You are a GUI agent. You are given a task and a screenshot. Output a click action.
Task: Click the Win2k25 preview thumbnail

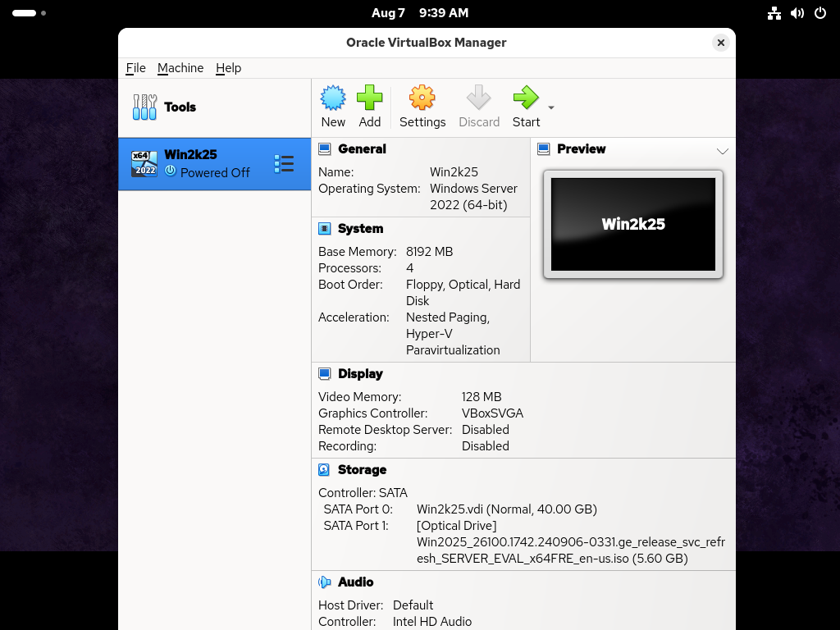tap(632, 224)
